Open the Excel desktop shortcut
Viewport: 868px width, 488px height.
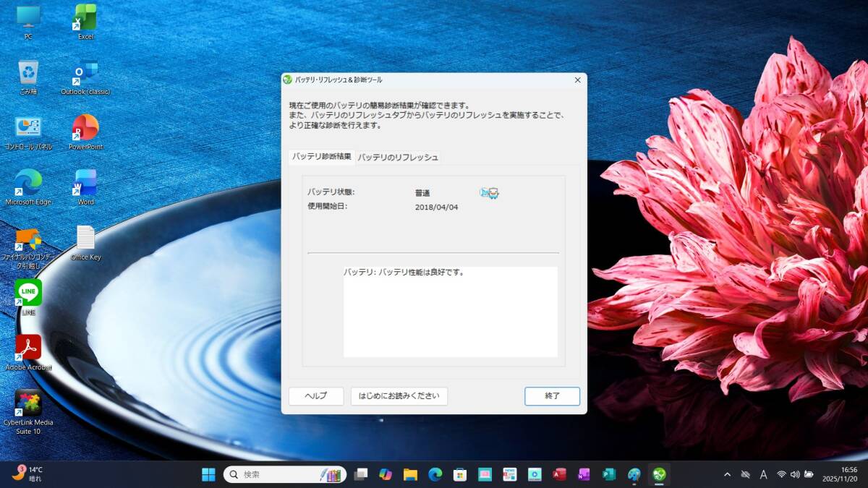(85, 22)
